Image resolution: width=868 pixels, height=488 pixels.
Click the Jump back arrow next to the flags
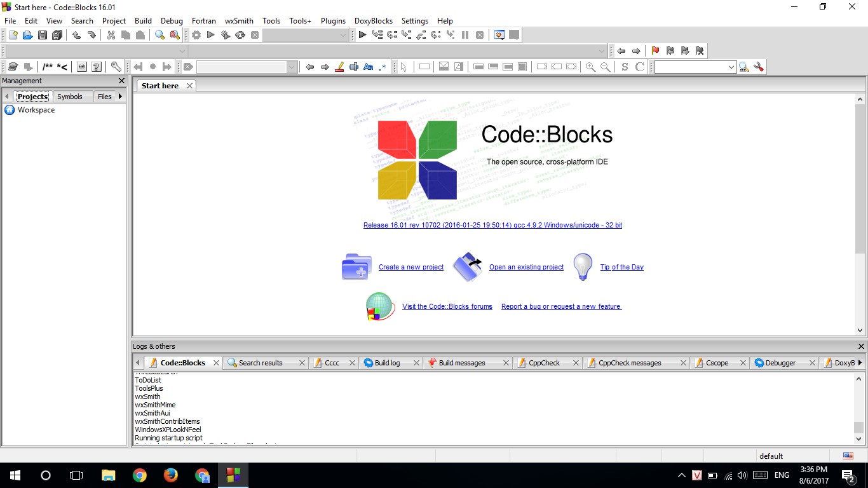click(621, 51)
